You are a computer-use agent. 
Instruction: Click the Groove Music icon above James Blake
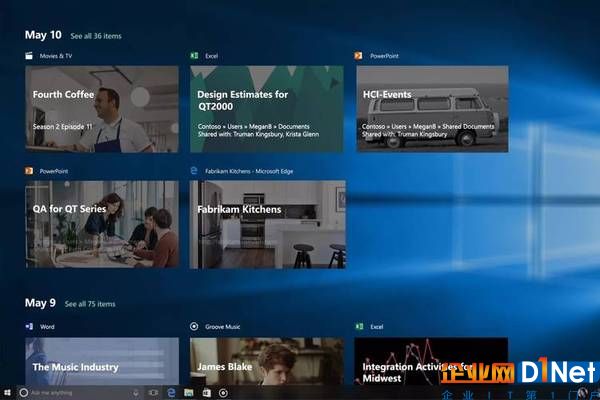click(x=194, y=327)
